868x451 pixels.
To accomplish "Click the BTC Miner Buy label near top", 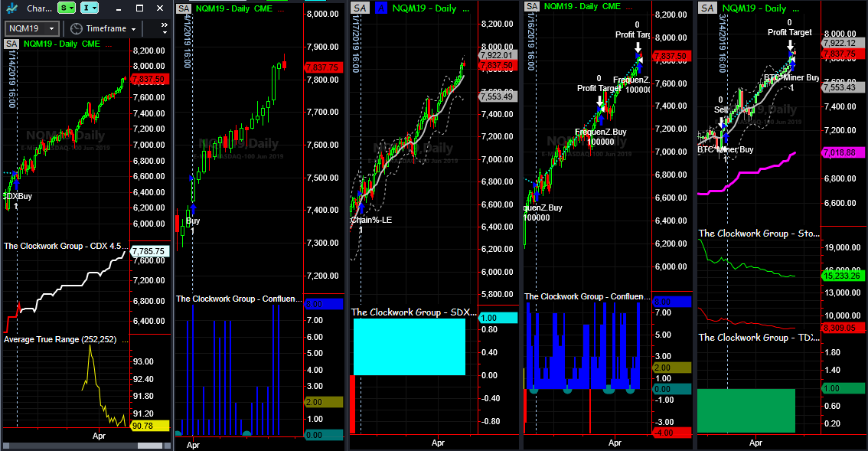I will click(791, 77).
